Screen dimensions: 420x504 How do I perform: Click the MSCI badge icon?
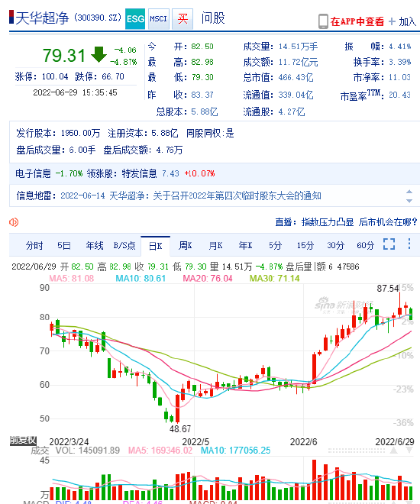pyautogui.click(x=159, y=19)
